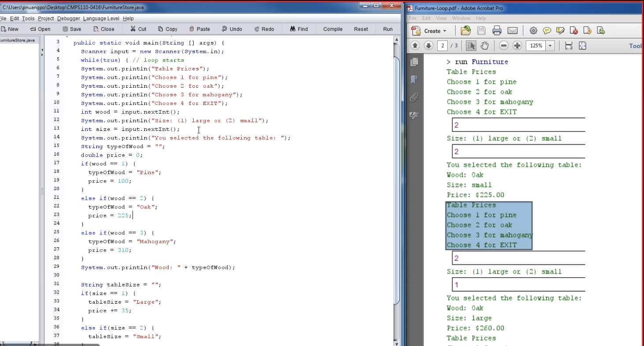Go to next page with down arrow
The width and height of the screenshot is (644, 346).
tap(429, 46)
